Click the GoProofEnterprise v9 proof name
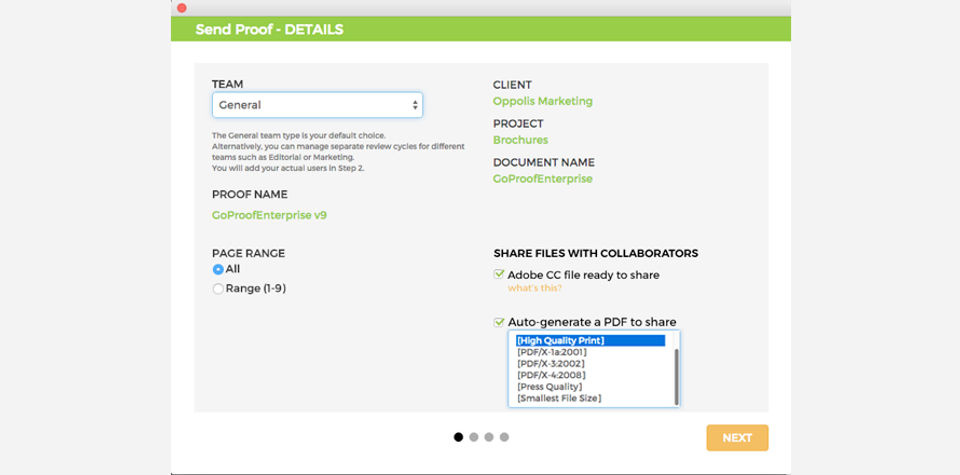 pyautogui.click(x=269, y=215)
